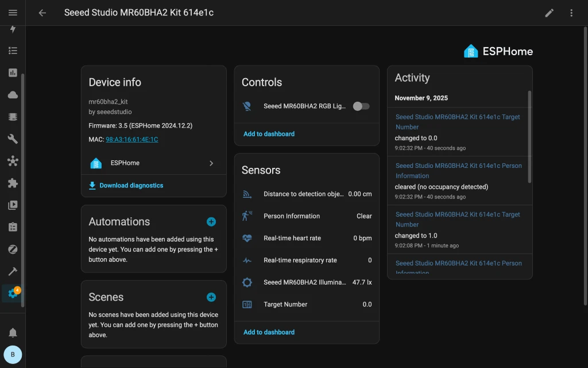Click the ESPHome logo above the Activity panel
Screen dimensions: 588x368
click(x=471, y=51)
